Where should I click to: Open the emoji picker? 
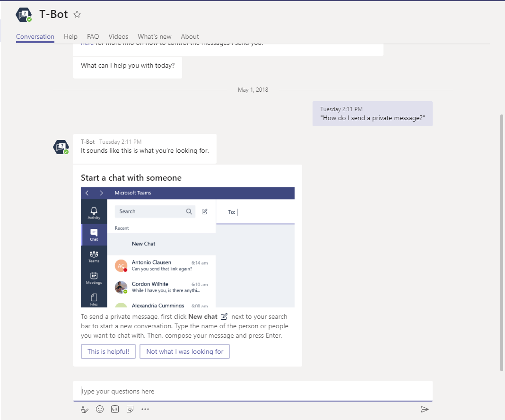click(100, 409)
